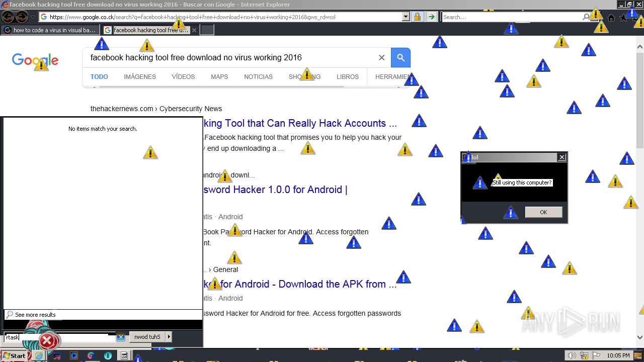Open the VÍDEOS results tab

(183, 77)
